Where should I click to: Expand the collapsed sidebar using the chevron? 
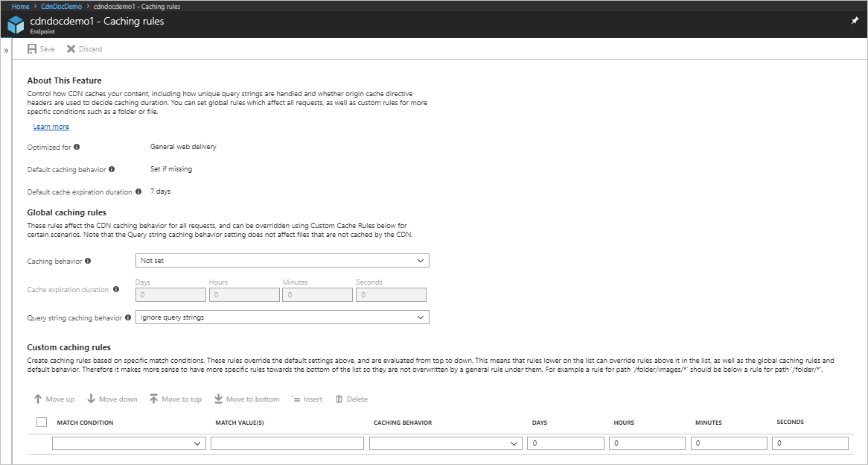click(x=6, y=51)
